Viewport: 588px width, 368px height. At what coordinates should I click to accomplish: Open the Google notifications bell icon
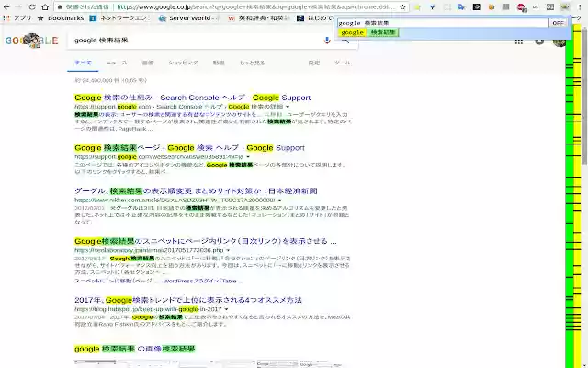point(539,41)
